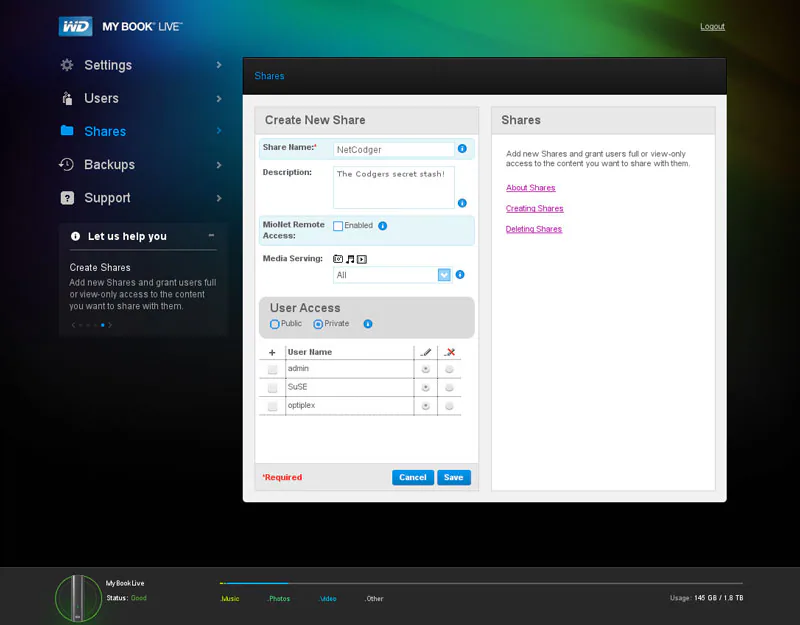
Task: Select full access radio for SuSE
Action: tap(426, 388)
